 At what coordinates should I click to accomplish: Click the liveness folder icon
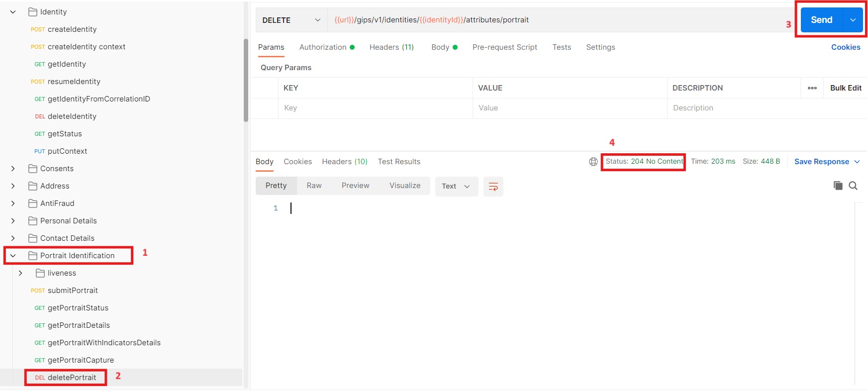pyautogui.click(x=40, y=273)
